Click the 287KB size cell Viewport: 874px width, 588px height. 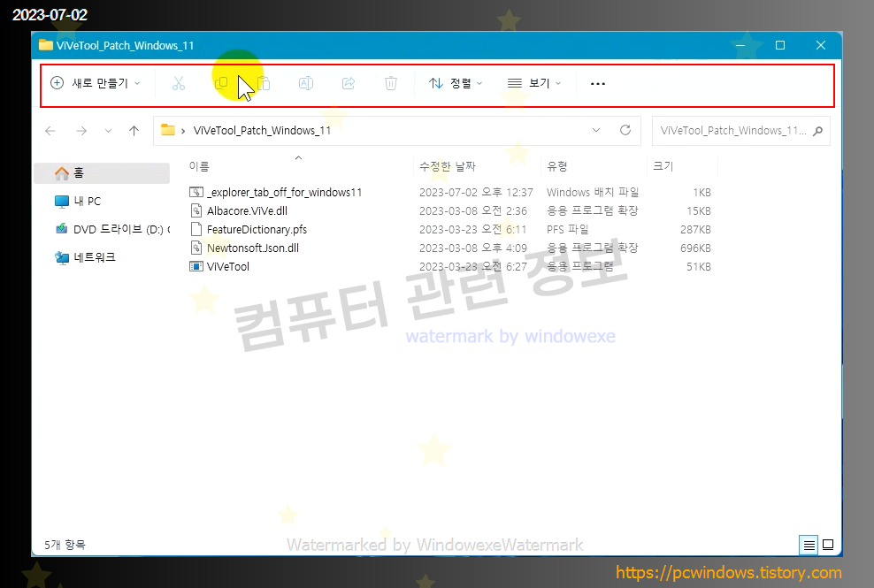[x=695, y=230]
